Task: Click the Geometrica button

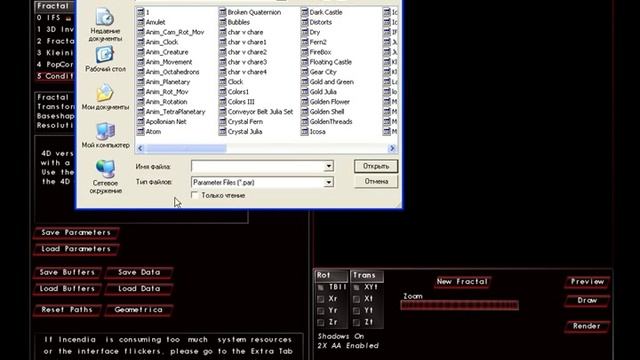Action: [139, 310]
